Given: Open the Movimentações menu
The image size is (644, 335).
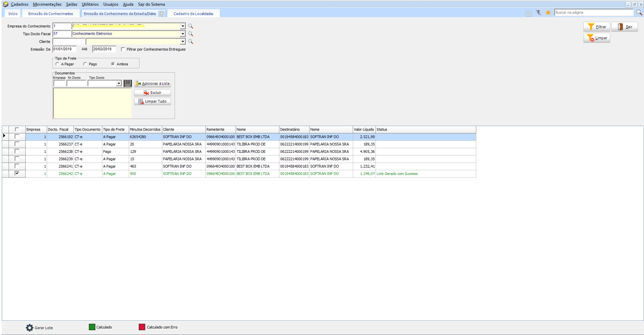Looking at the screenshot, I should (47, 4).
